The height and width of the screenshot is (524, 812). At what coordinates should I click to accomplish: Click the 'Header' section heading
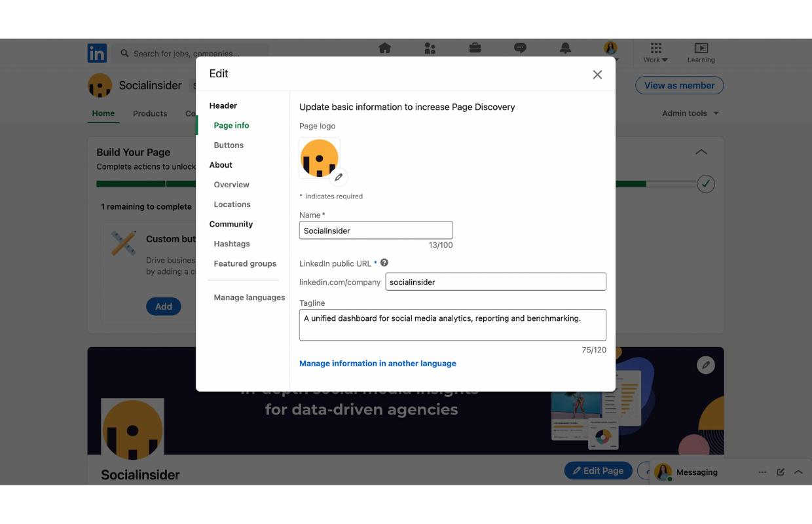(223, 105)
